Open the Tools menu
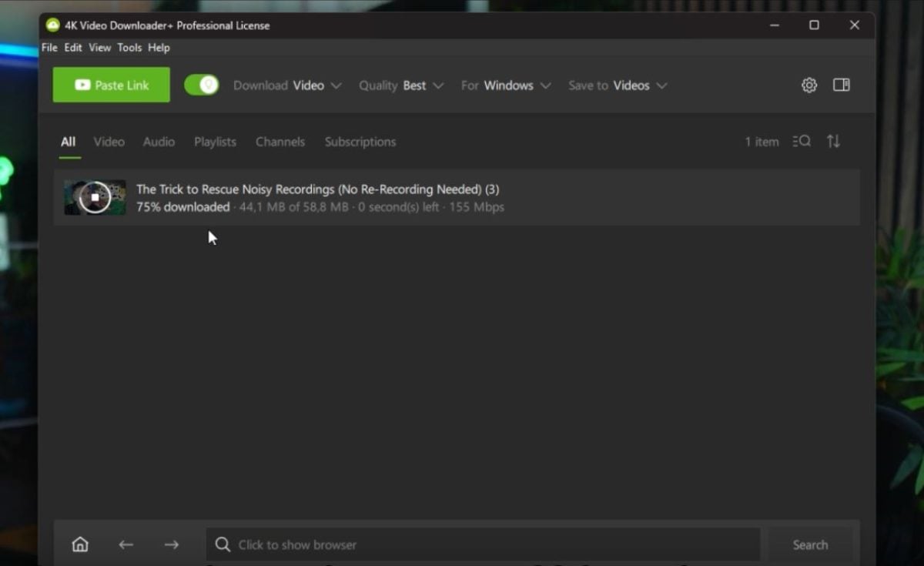 (x=129, y=48)
